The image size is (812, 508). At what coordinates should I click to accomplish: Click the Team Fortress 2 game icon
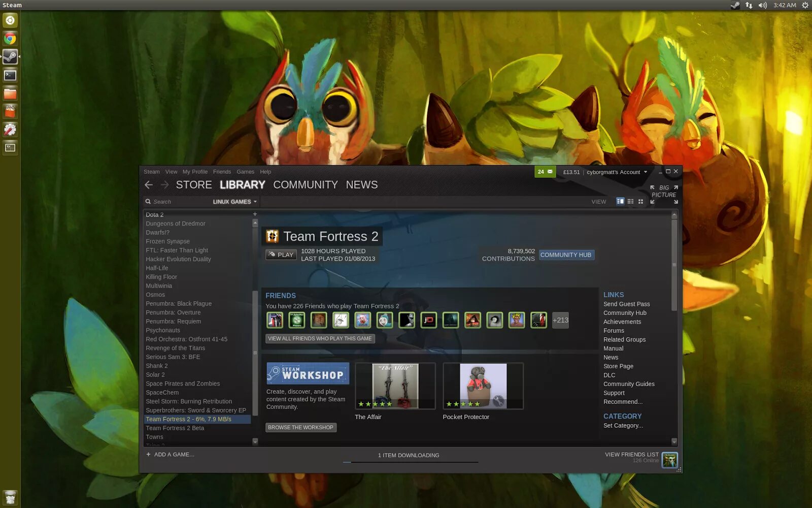272,236
